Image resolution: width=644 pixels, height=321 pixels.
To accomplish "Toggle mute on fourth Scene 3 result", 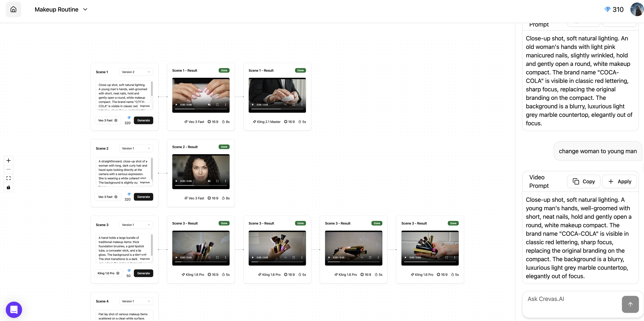I will coord(438,257).
